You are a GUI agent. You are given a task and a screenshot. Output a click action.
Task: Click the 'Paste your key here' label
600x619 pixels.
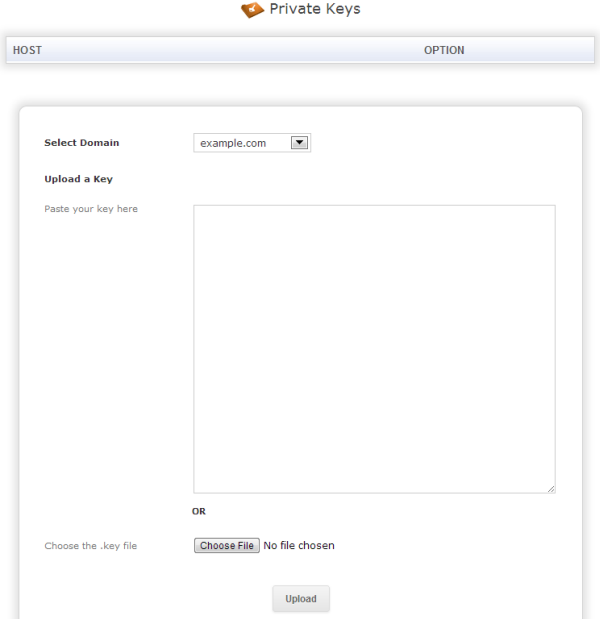tap(91, 209)
